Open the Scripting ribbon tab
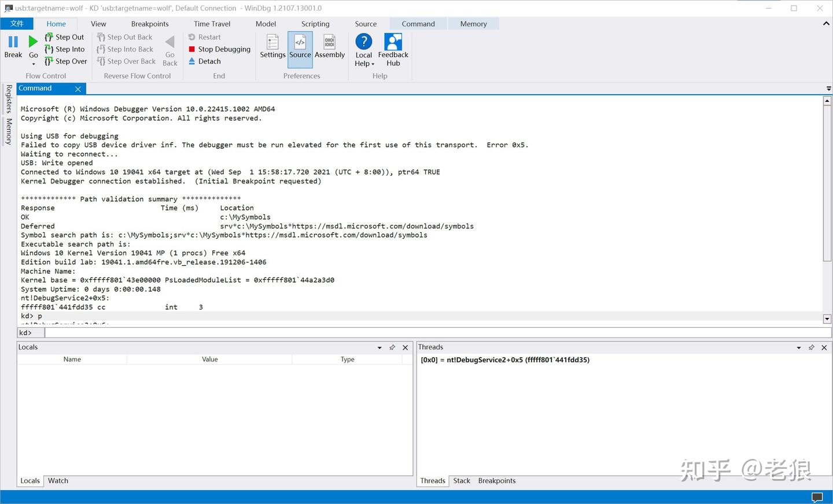833x504 pixels. coord(315,24)
